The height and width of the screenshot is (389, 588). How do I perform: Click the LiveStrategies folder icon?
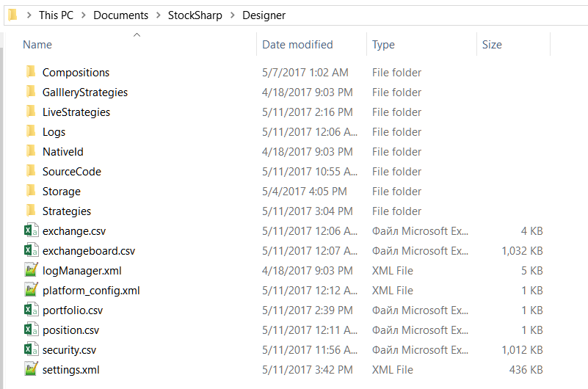pos(31,112)
